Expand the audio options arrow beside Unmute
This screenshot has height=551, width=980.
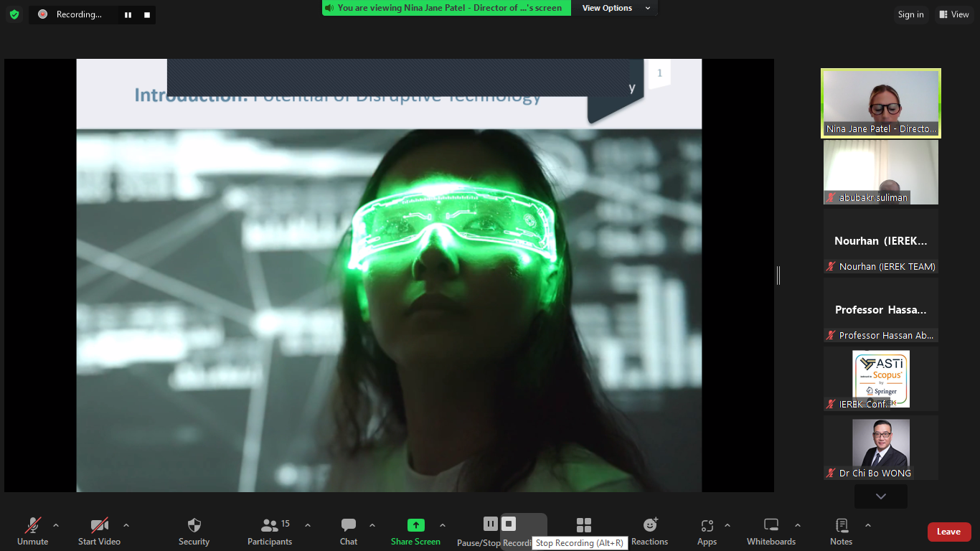(x=56, y=525)
